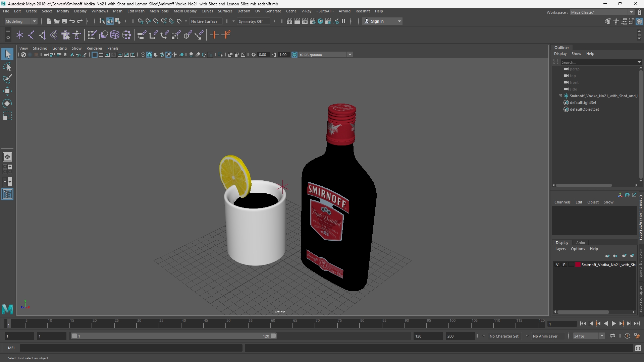Image resolution: width=644 pixels, height=362 pixels.
Task: Choose the Rotate tool in toolbox
Action: [7, 104]
